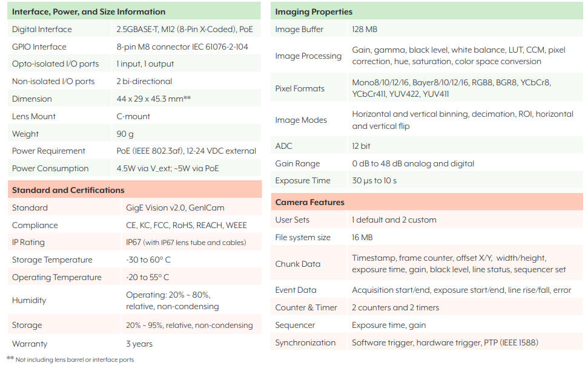Select the Standard and Certifications heading
Viewport: 588px width, 369px height.
[68, 190]
